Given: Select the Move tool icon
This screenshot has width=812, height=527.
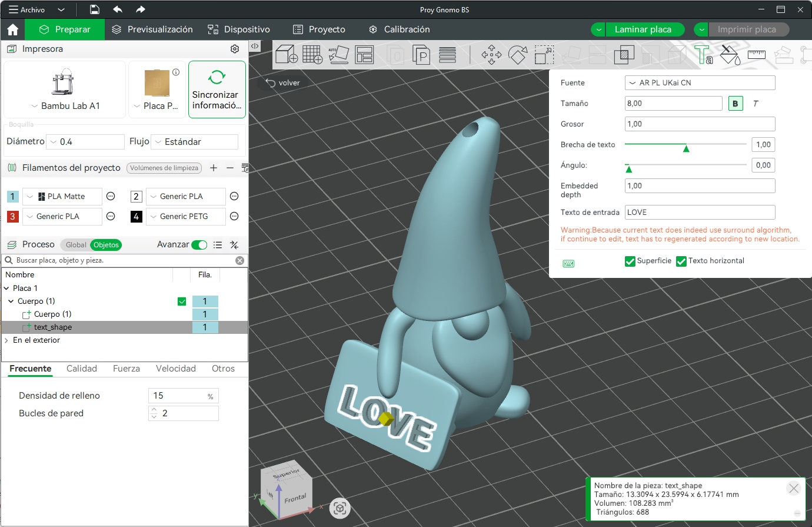Looking at the screenshot, I should (x=491, y=55).
